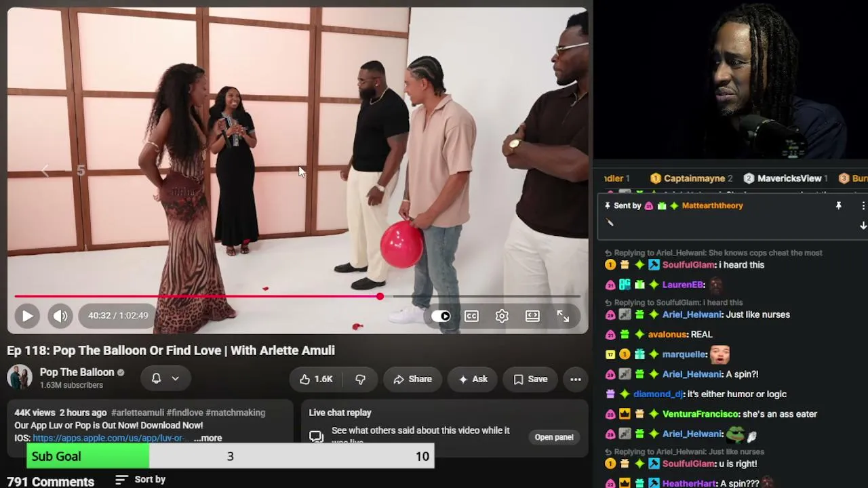Expand the description with ...more
The image size is (868, 488).
click(208, 439)
